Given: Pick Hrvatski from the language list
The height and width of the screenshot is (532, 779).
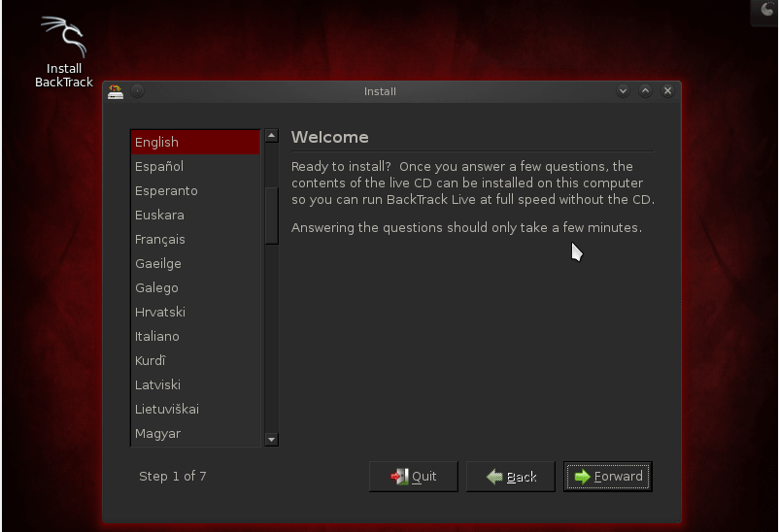Looking at the screenshot, I should [x=195, y=313].
